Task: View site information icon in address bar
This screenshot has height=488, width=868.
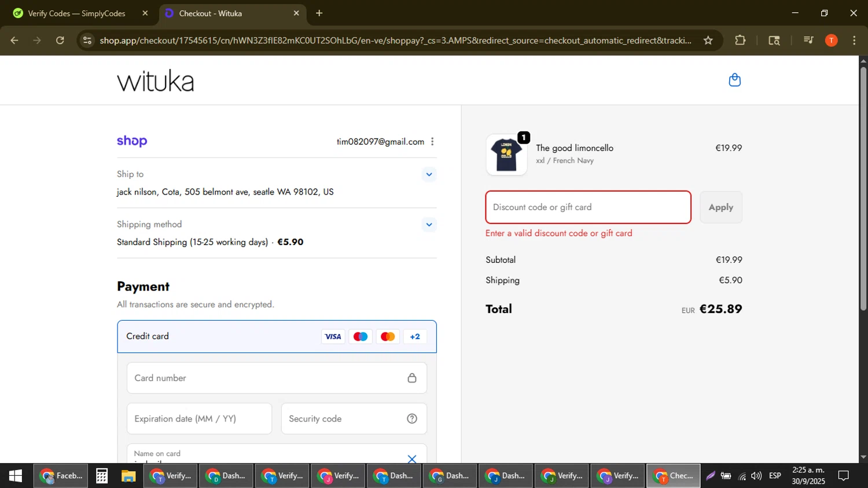Action: 87,41
